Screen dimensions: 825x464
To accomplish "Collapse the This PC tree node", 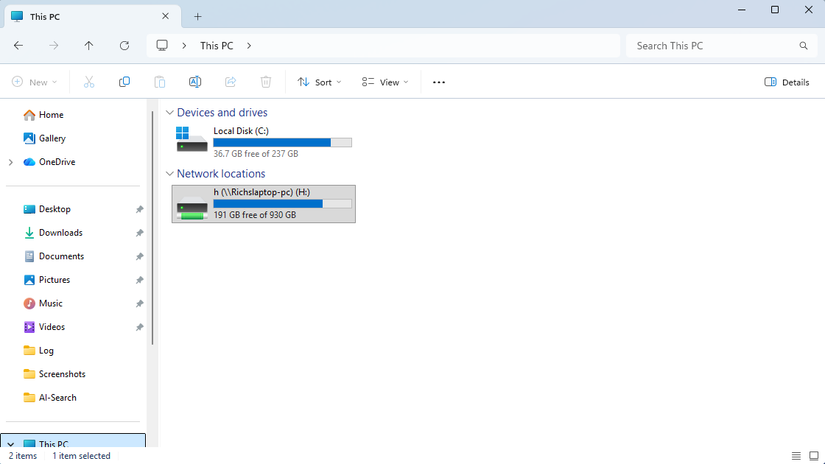I will pos(11,444).
